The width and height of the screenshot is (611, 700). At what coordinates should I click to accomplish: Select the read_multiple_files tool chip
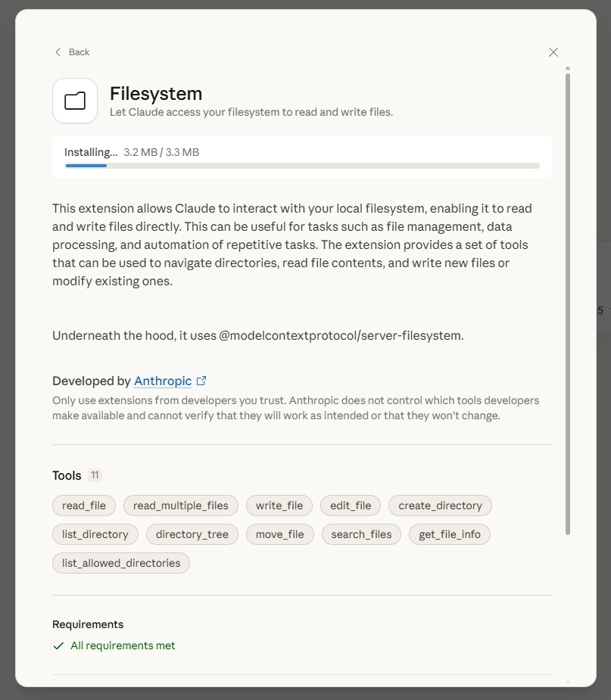pyautogui.click(x=181, y=506)
